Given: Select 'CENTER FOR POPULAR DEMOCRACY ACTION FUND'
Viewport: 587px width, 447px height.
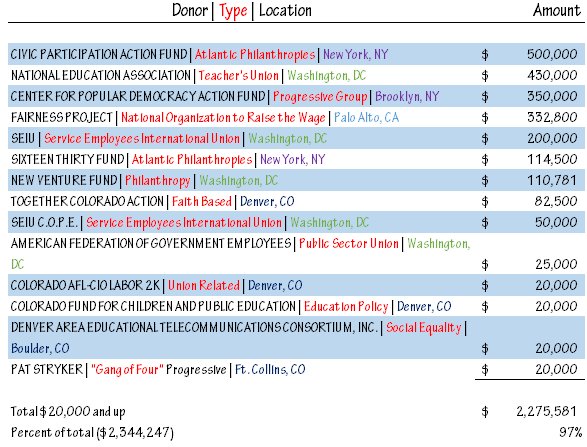Looking at the screenshot, I should [x=138, y=96].
